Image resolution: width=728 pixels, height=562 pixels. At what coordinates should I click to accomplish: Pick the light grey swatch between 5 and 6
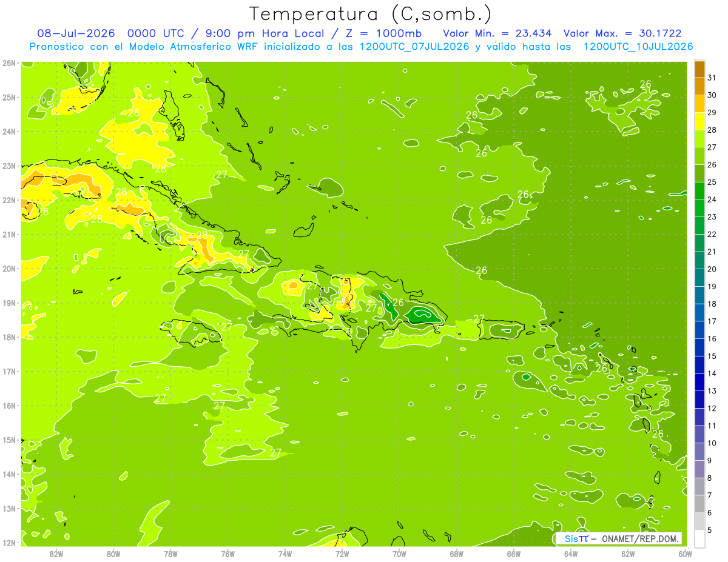pos(699,521)
